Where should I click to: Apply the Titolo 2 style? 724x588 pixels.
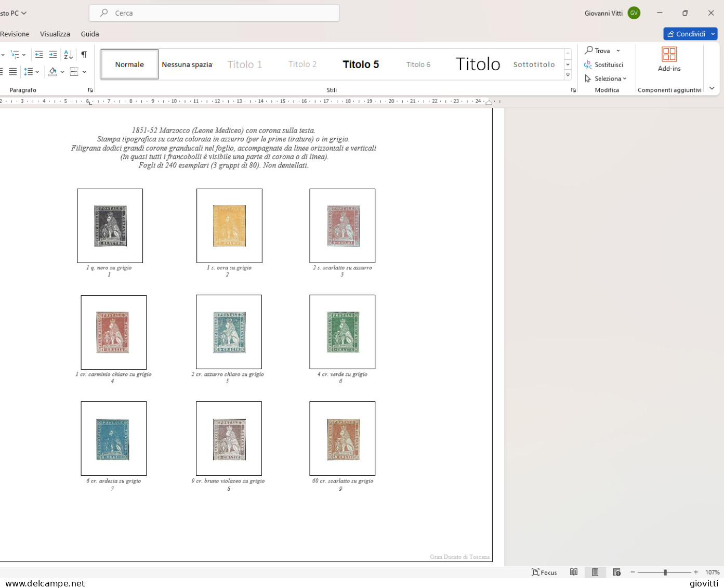coord(302,64)
